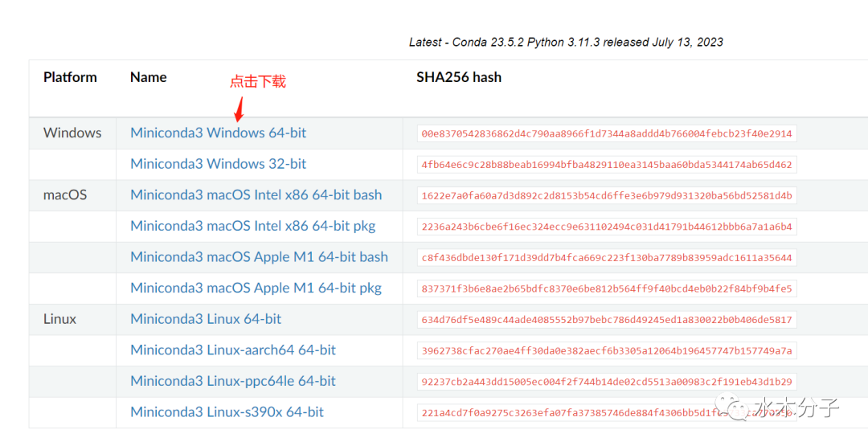The width and height of the screenshot is (868, 446).
Task: Open the Miniconda3 Linux 64-bit link
Action: (x=206, y=319)
